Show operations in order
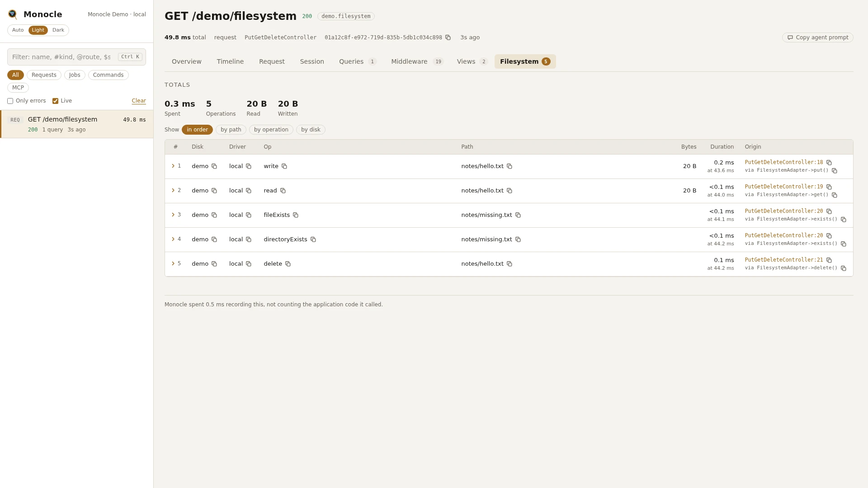This screenshot has height=488, width=868. pyautogui.click(x=197, y=130)
